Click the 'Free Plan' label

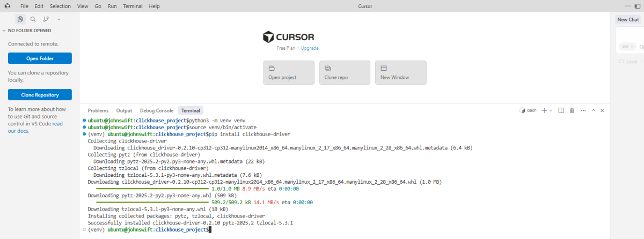(286, 48)
